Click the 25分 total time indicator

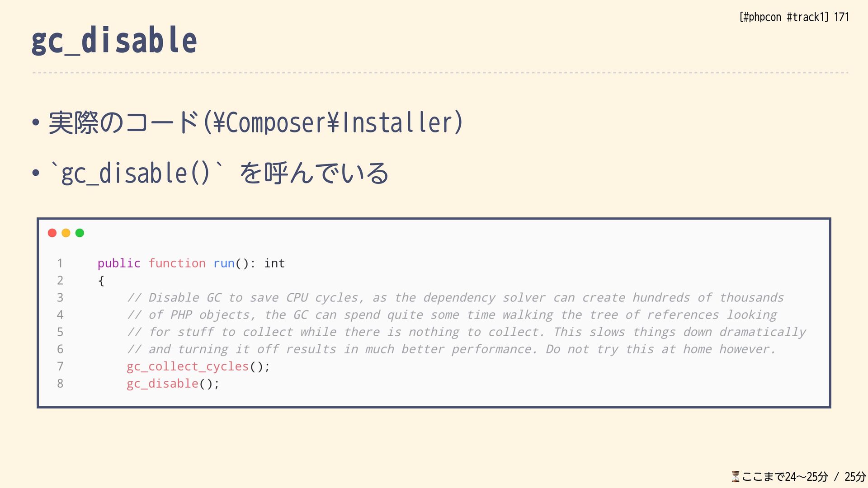[x=855, y=477]
